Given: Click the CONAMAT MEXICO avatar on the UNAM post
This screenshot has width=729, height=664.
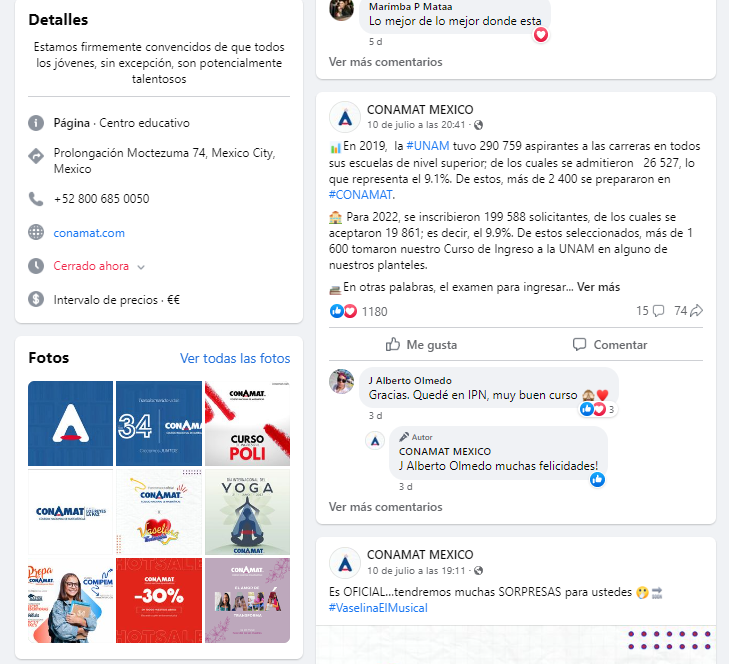Looking at the screenshot, I should (345, 117).
